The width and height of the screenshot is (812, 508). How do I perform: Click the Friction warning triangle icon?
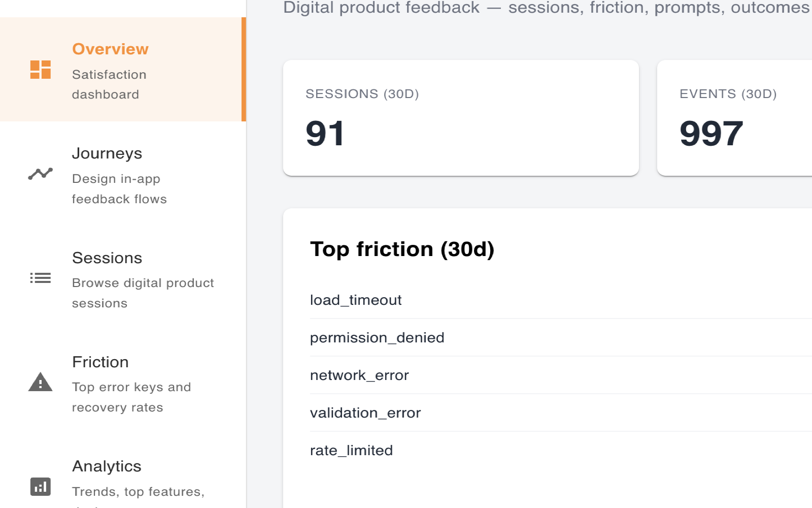point(41,382)
